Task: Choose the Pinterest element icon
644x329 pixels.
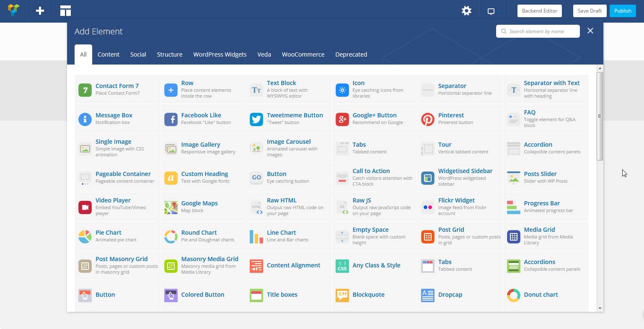Action: (428, 119)
